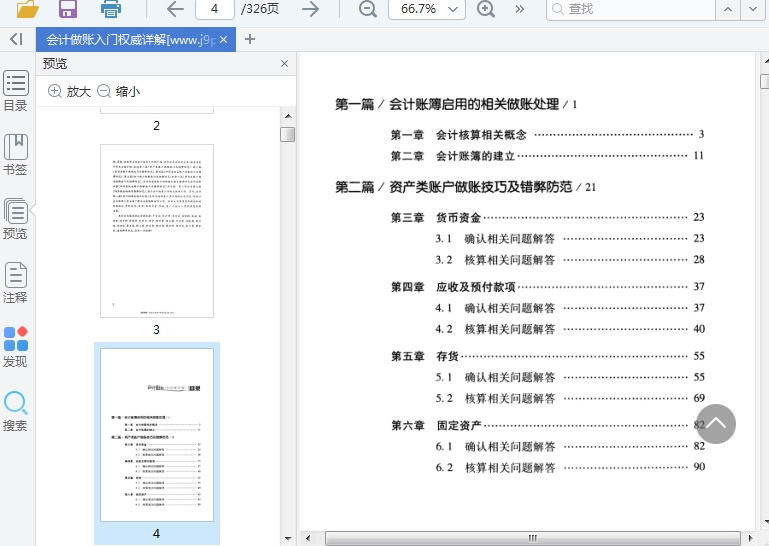Open the 搜索 (search) sidebar panel
769x546 pixels.
[15, 411]
